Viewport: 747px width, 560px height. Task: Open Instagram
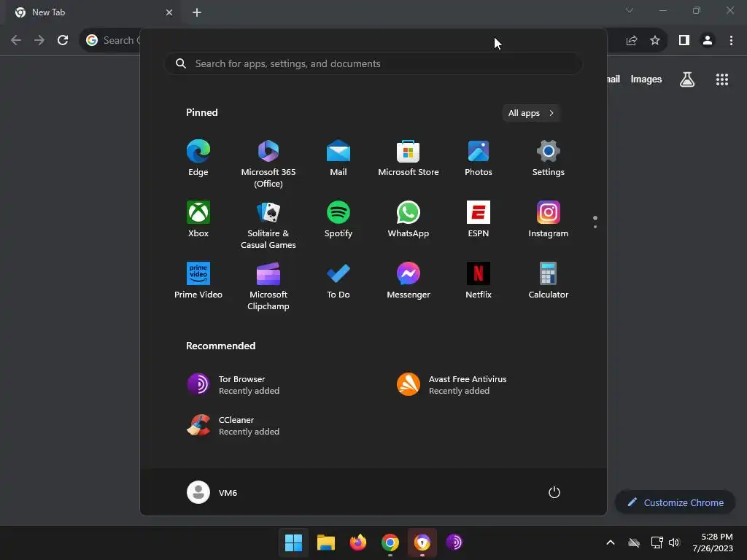549,219
